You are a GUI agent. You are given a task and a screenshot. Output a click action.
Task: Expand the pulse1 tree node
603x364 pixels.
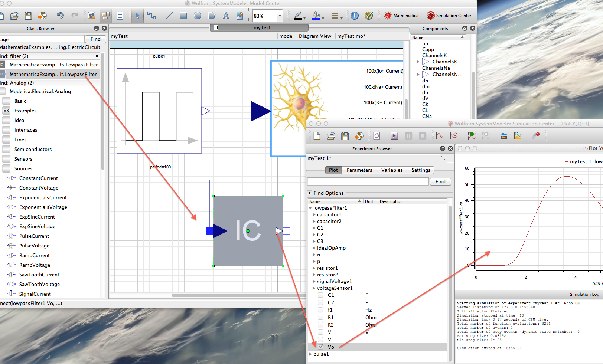[x=310, y=354]
